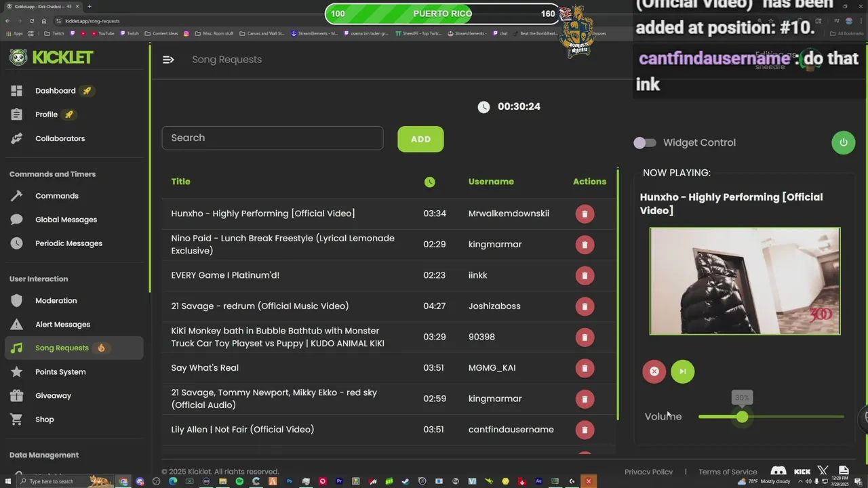
Task: Open Steam from taskbar
Action: click(x=406, y=481)
